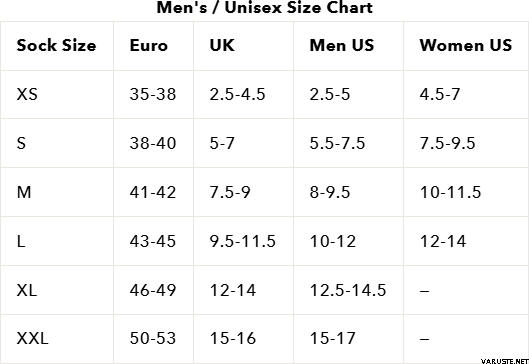The width and height of the screenshot is (529, 364).
Task: Click the VARUSTE.NET watermark
Action: coord(505,361)
